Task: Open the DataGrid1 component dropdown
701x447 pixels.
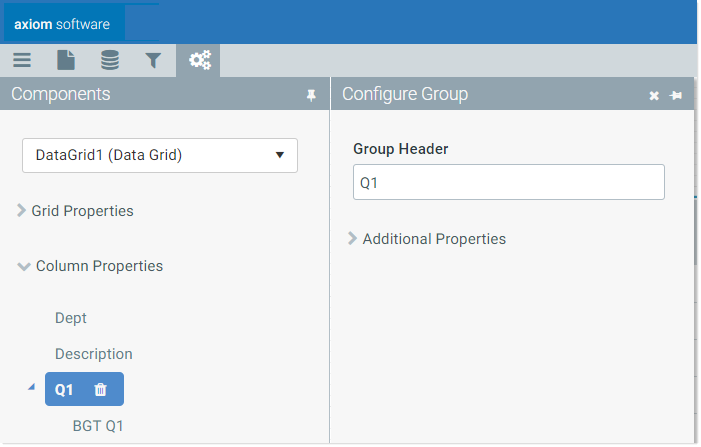Action: click(x=160, y=156)
